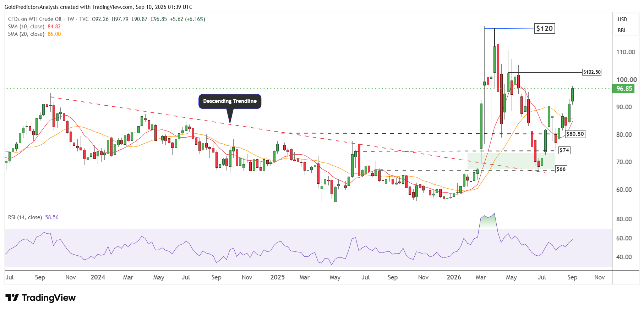This screenshot has width=644, height=311.
Task: Click the SMA 20 value 86.00
Action: click(54, 34)
